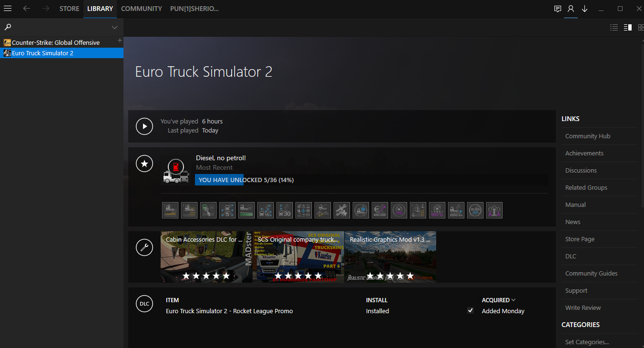Click the Euro Truck Simulator 2 list icon
644x348 pixels.
pos(7,53)
